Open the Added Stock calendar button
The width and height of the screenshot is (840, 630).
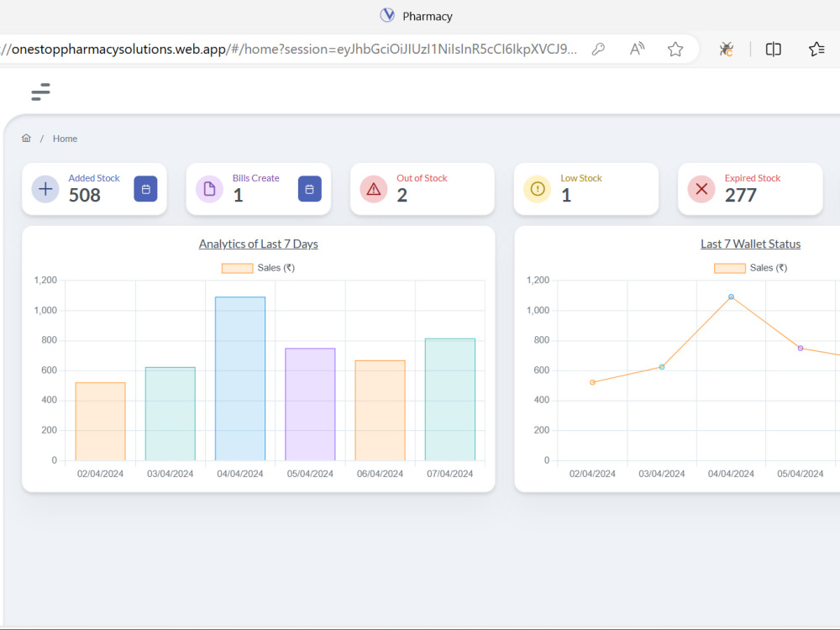pyautogui.click(x=145, y=189)
